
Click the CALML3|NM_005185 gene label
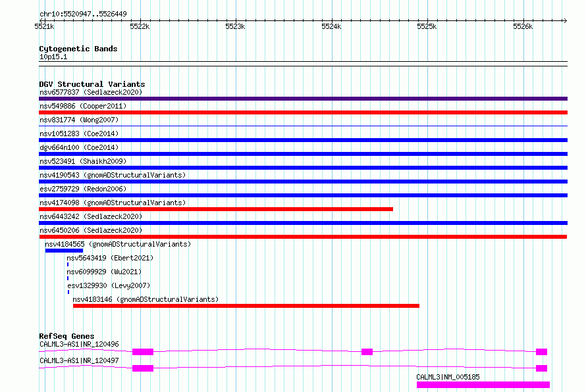tap(448, 377)
